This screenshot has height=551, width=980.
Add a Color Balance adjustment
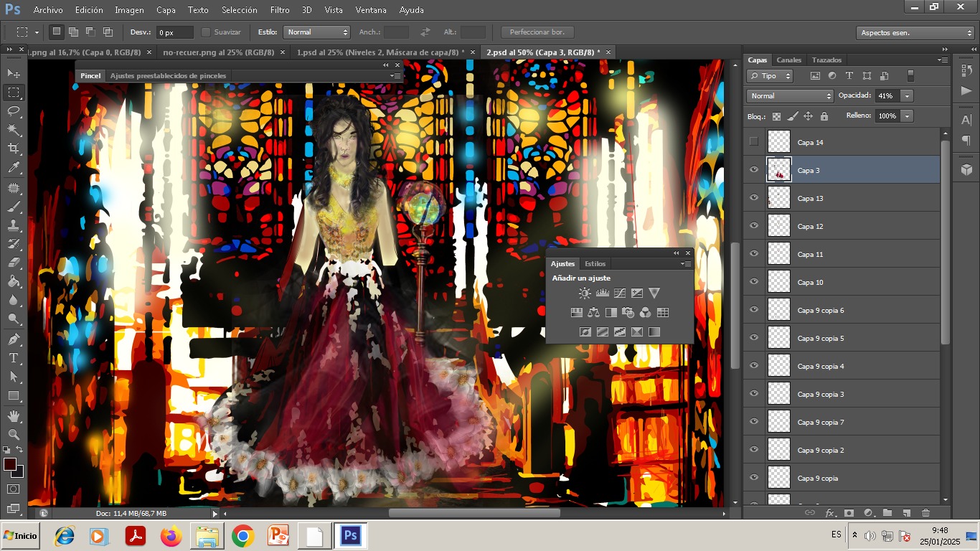593,312
